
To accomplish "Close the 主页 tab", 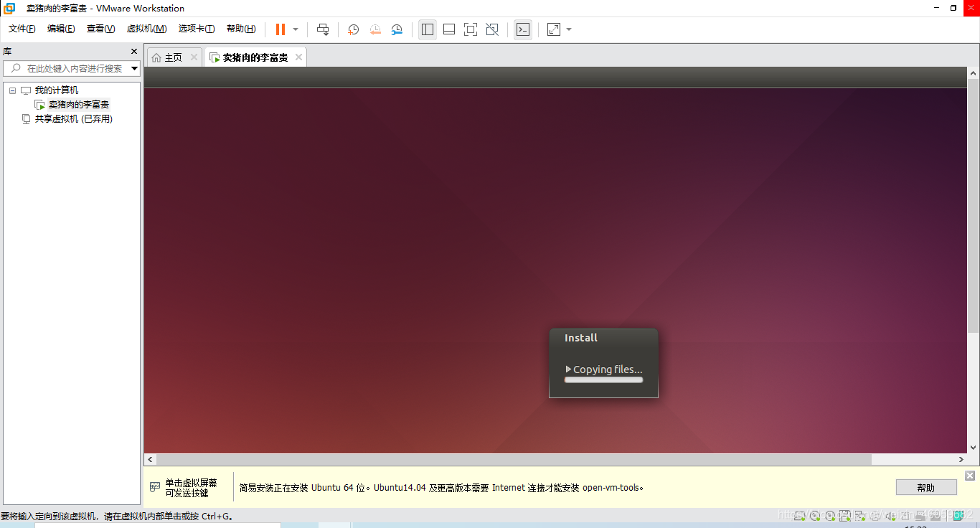I will tap(194, 57).
